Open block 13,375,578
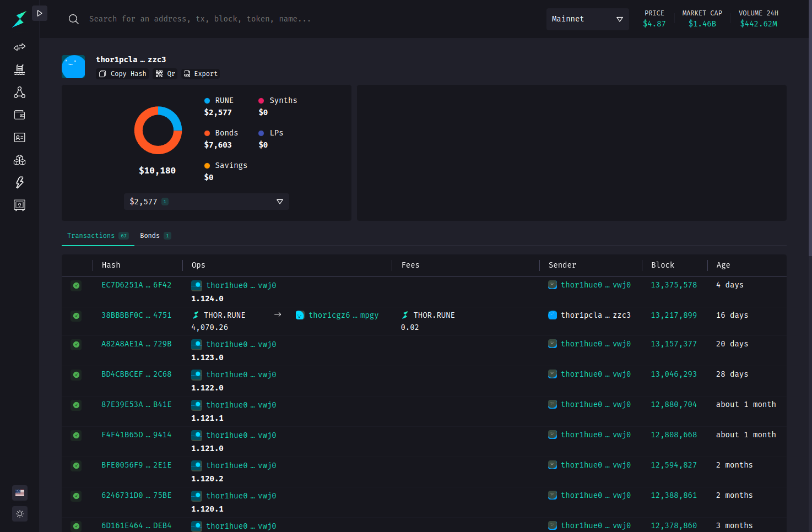 tap(674, 285)
